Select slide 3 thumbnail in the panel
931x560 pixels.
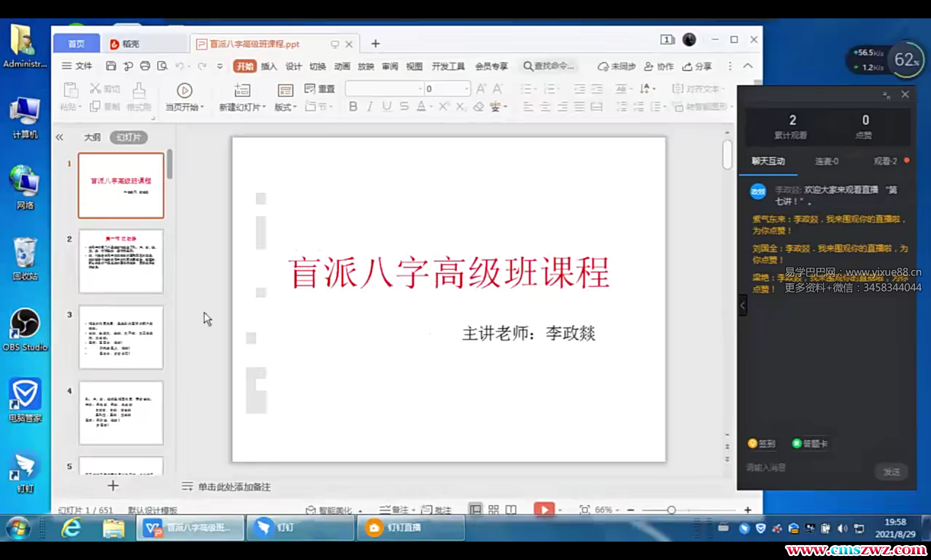click(x=121, y=337)
